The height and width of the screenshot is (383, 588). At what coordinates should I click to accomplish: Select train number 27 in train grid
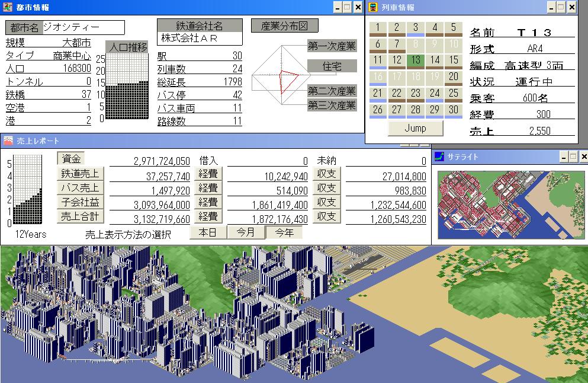pos(397,111)
